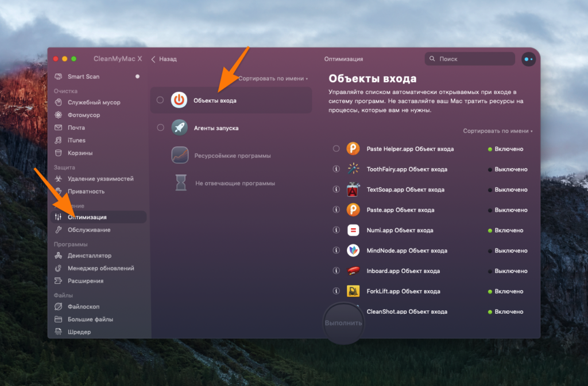Toggle CleanShot.app Включено status

(x=505, y=311)
